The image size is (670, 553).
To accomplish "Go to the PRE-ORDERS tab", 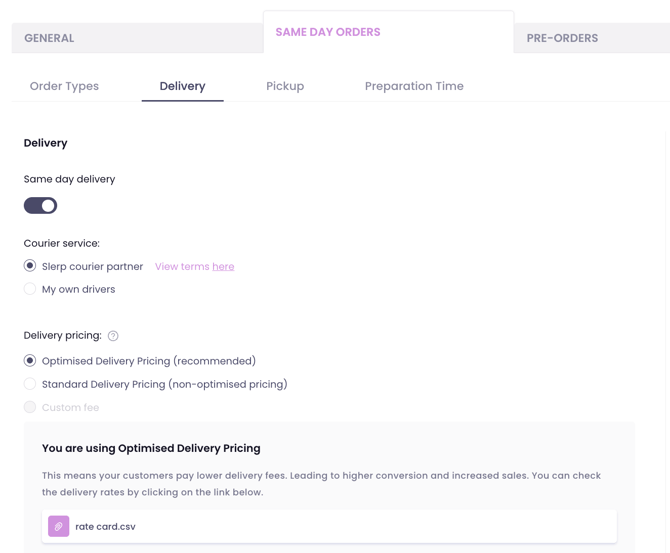I will [562, 38].
